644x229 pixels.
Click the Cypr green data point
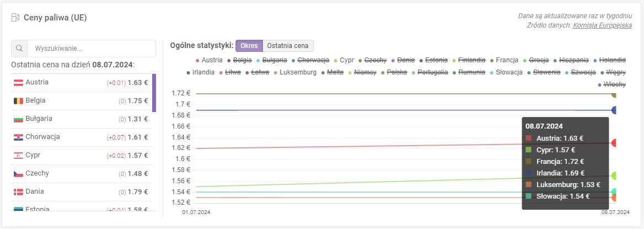pos(614,175)
